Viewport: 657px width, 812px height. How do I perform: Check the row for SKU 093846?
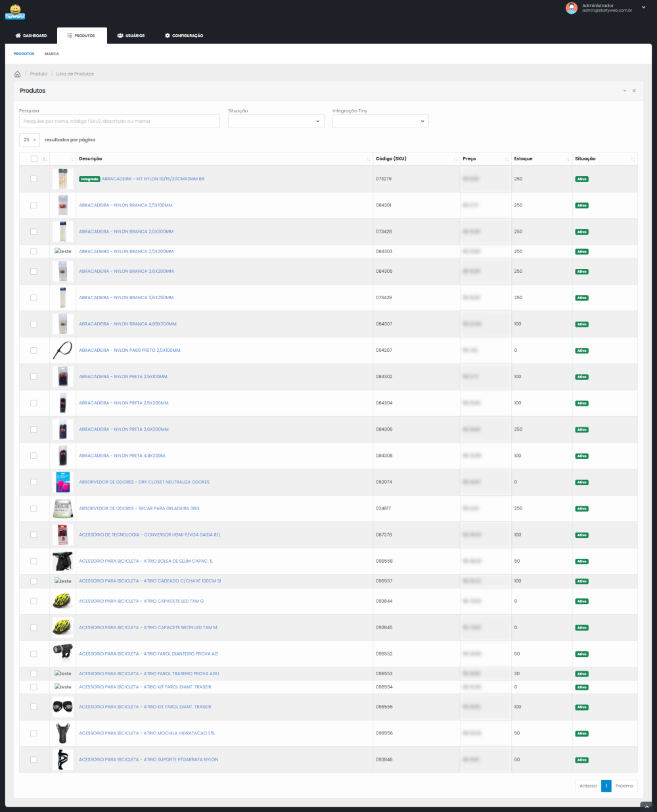(34, 759)
